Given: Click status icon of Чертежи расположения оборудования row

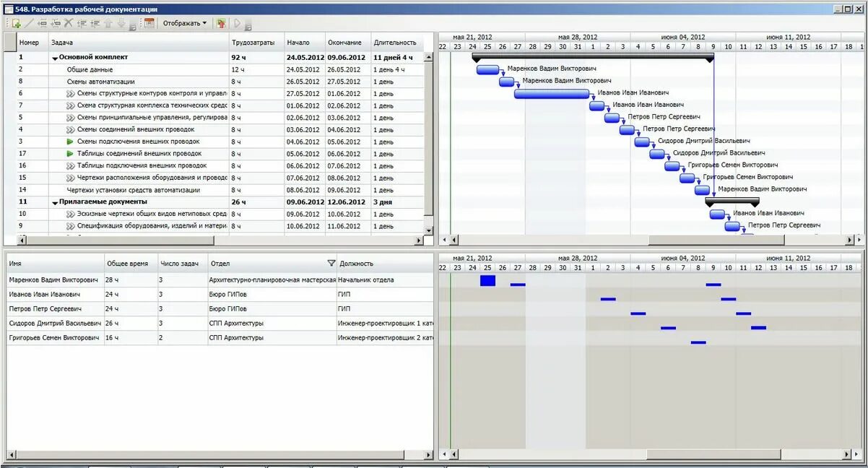Looking at the screenshot, I should (70, 178).
